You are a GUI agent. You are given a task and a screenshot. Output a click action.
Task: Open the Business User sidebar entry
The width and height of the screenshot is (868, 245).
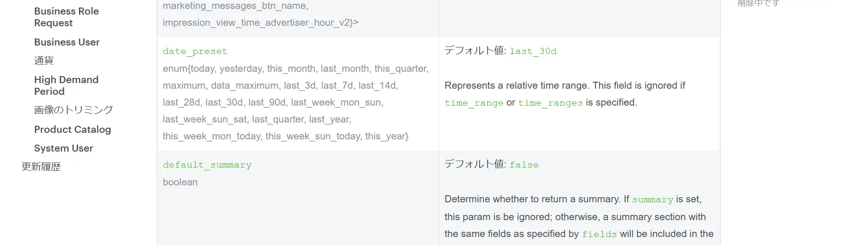coord(67,42)
